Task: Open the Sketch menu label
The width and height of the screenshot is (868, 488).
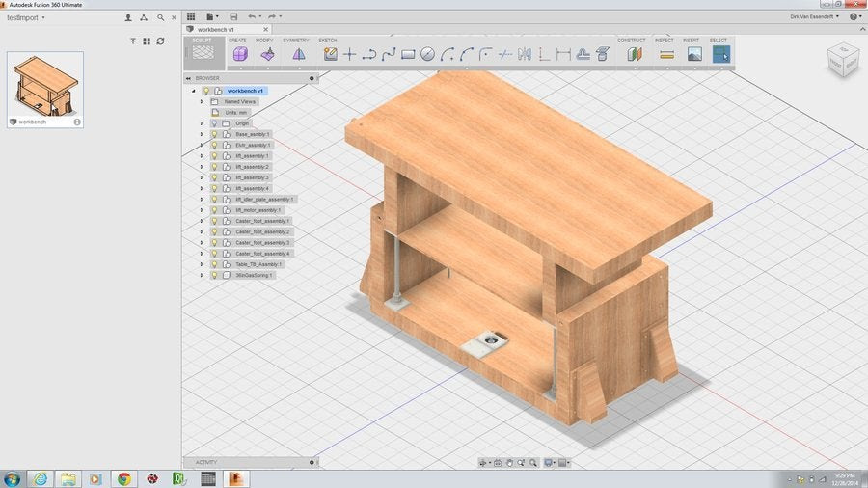Action: click(328, 41)
